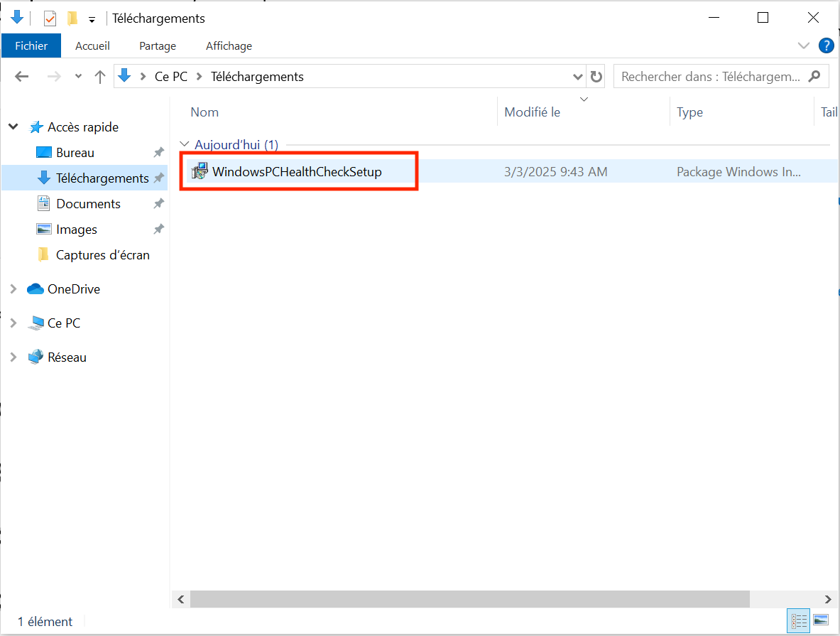Click the WindowsPCHealthCheckSetup installer icon
The width and height of the screenshot is (840, 636).
click(x=200, y=171)
